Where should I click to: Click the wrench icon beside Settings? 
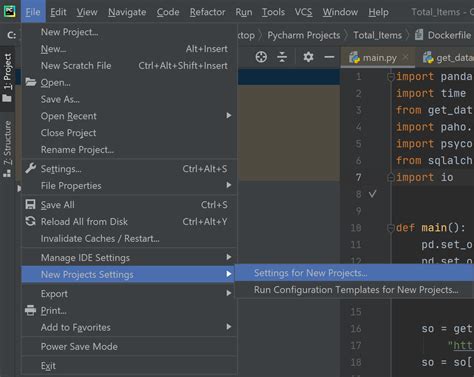click(x=31, y=168)
